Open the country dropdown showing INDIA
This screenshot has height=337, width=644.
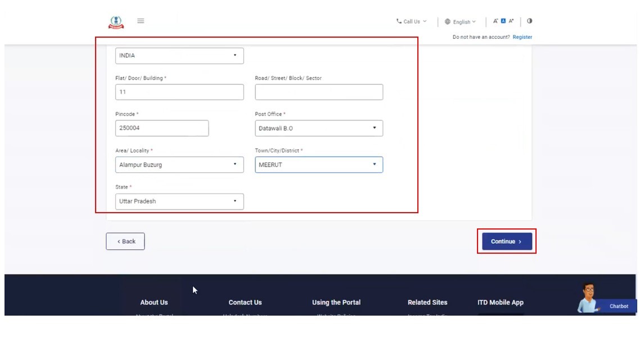[x=179, y=56]
